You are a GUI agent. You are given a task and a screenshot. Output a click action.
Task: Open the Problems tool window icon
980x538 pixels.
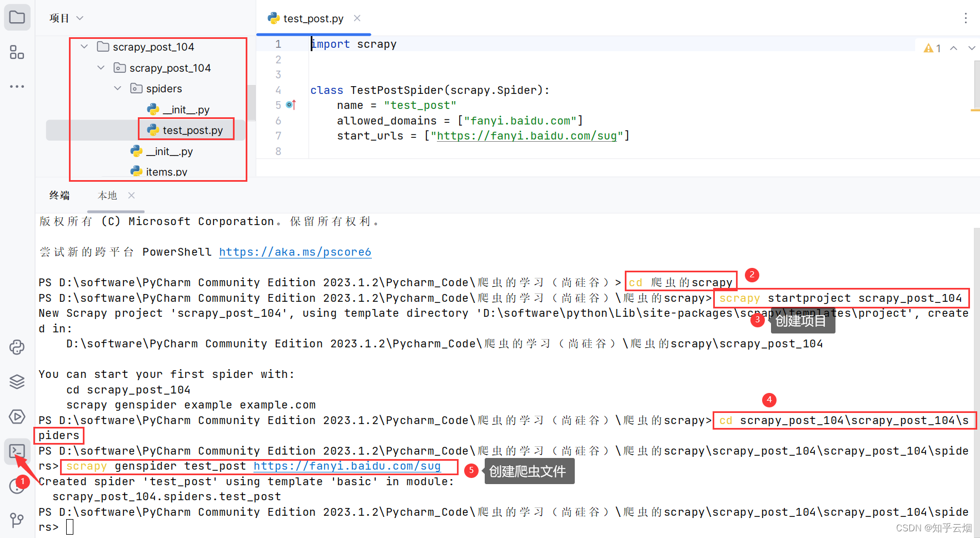pos(17,486)
